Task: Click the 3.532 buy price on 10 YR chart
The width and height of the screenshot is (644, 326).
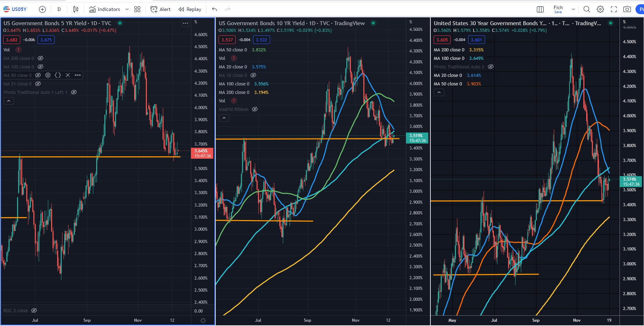Action: (x=262, y=40)
